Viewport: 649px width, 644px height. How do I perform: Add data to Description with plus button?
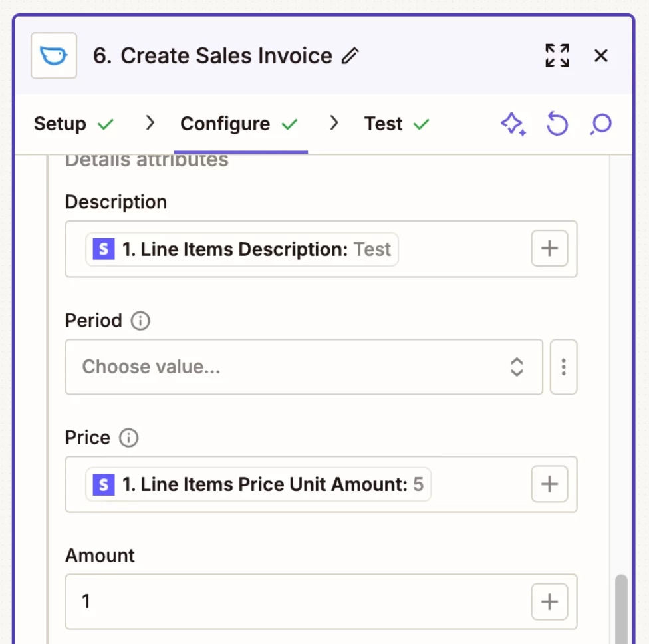coord(549,249)
